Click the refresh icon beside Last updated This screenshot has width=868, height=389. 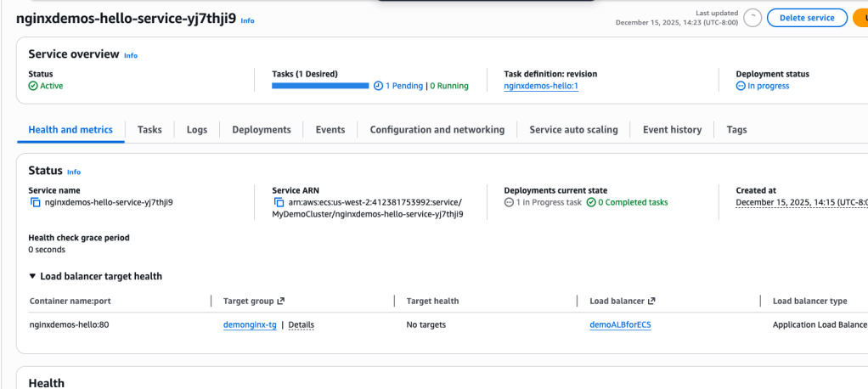[752, 18]
